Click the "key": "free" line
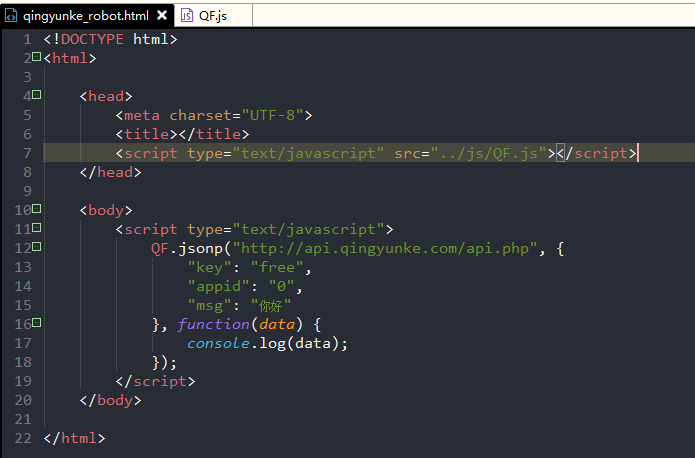 pyautogui.click(x=250, y=267)
